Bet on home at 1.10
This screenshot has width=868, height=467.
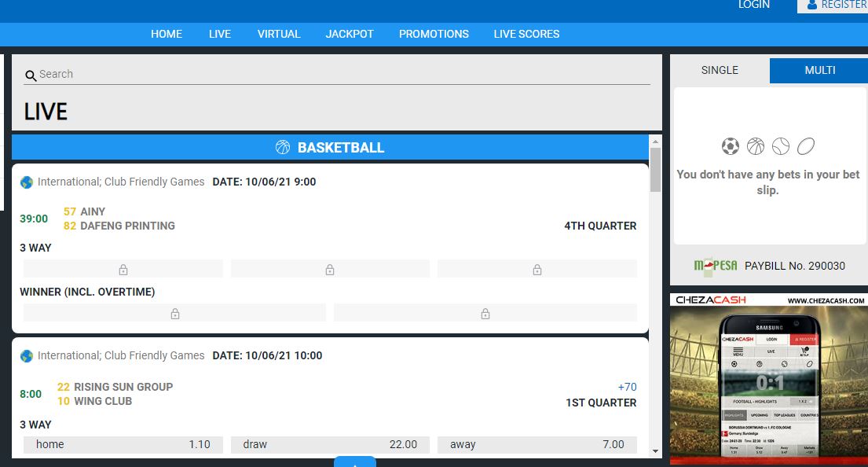click(x=123, y=444)
